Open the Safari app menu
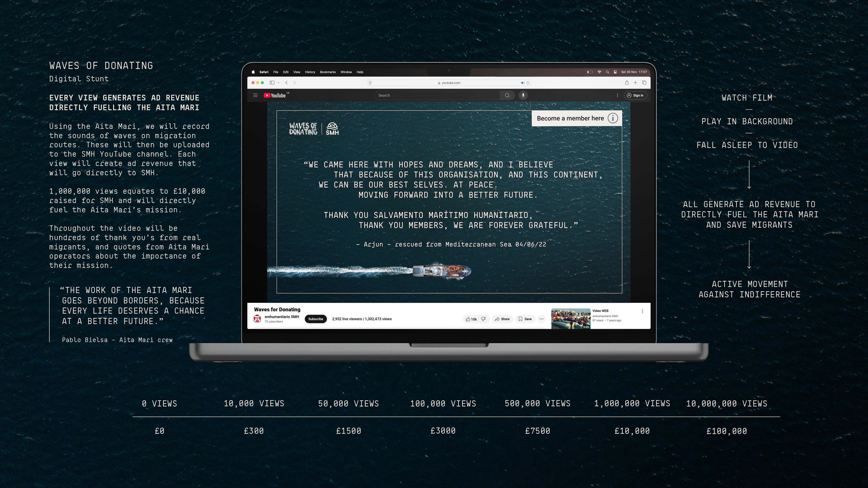 [x=264, y=72]
